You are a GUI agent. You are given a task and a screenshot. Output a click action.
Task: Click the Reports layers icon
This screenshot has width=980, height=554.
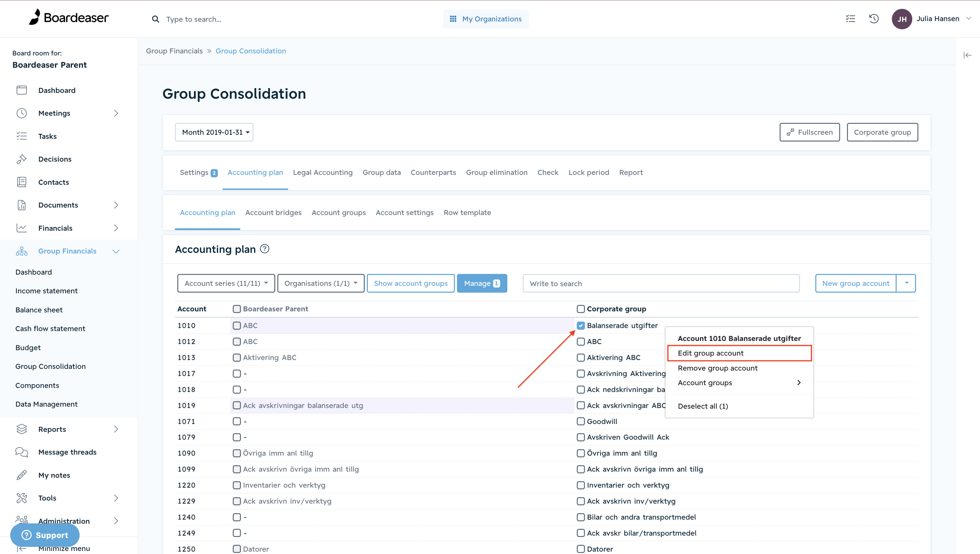[22, 429]
